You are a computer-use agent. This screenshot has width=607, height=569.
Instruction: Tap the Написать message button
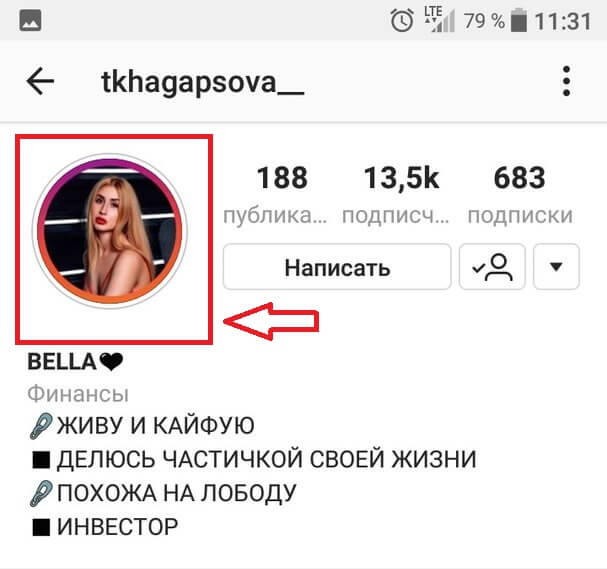[337, 267]
